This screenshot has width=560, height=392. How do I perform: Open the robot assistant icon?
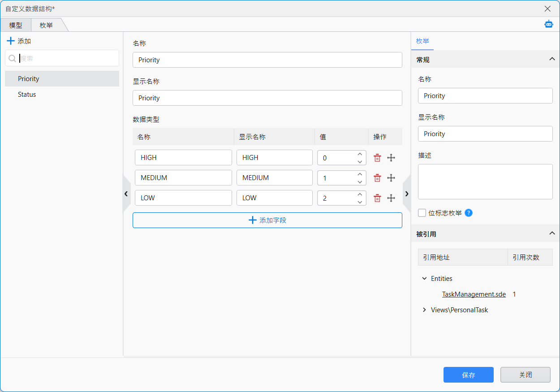pos(548,24)
